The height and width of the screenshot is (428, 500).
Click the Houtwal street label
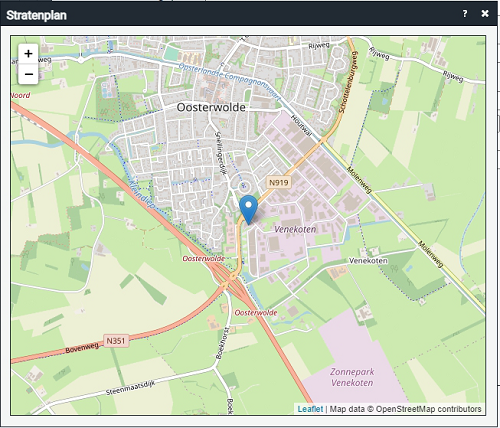coord(301,126)
